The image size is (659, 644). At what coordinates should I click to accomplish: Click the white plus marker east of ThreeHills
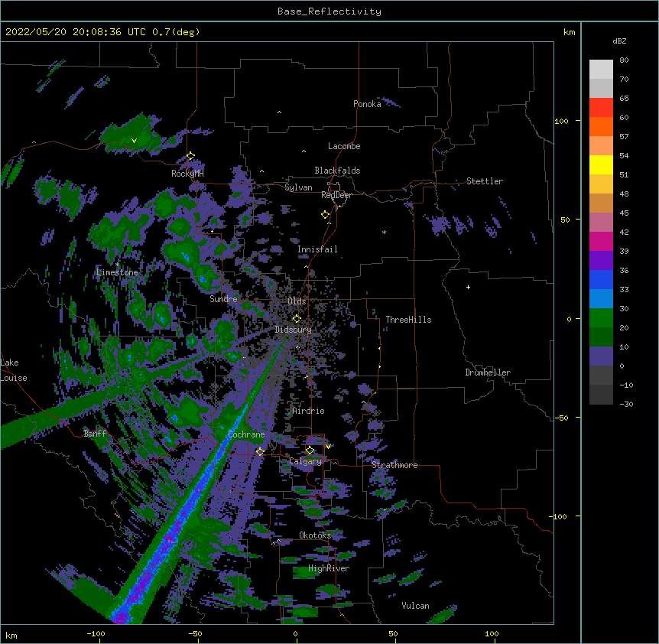tap(468, 287)
